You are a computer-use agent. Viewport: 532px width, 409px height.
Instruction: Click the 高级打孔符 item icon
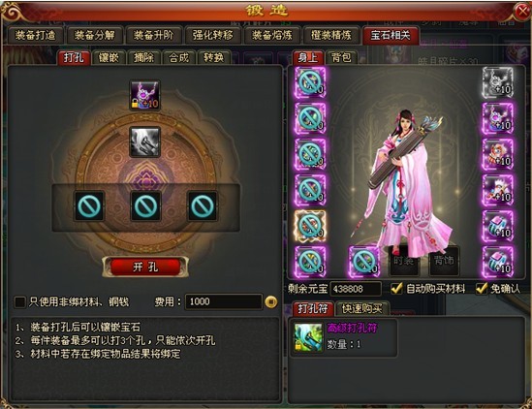tap(308, 337)
